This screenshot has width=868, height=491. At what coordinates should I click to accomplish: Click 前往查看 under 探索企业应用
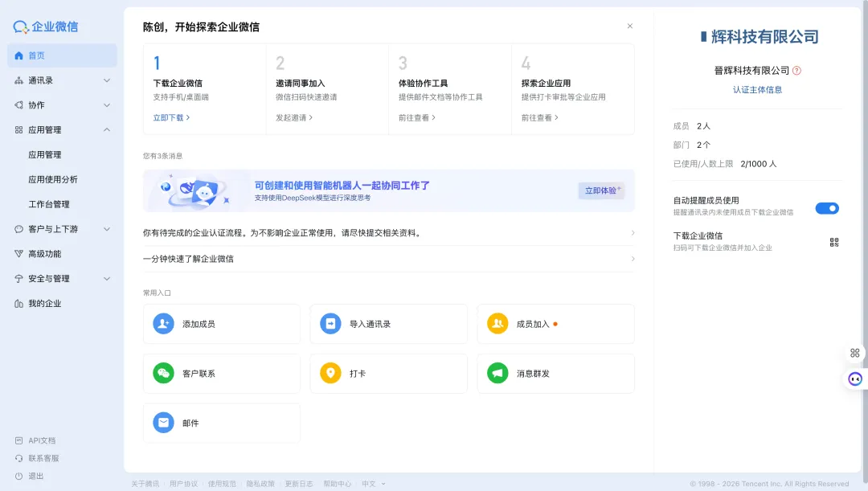[x=540, y=117]
